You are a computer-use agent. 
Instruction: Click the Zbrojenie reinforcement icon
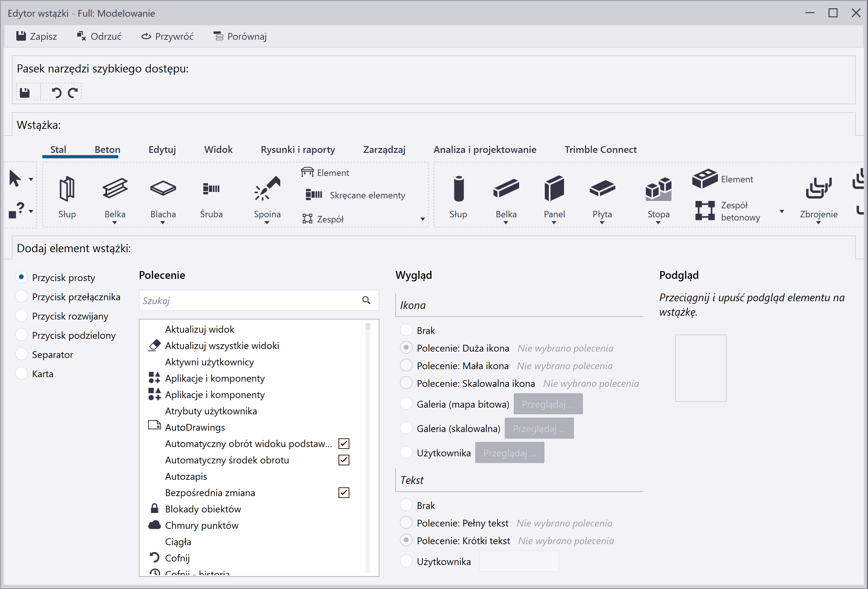coord(818,189)
